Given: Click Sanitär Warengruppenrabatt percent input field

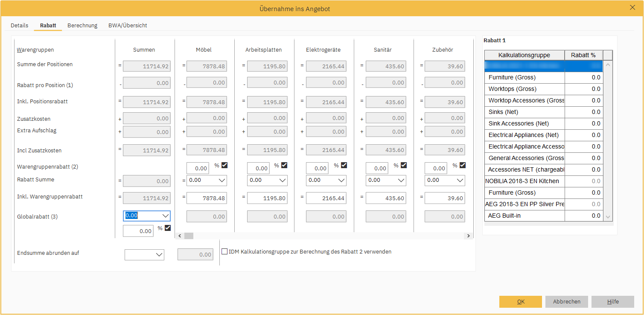Looking at the screenshot, I should pos(377,169).
